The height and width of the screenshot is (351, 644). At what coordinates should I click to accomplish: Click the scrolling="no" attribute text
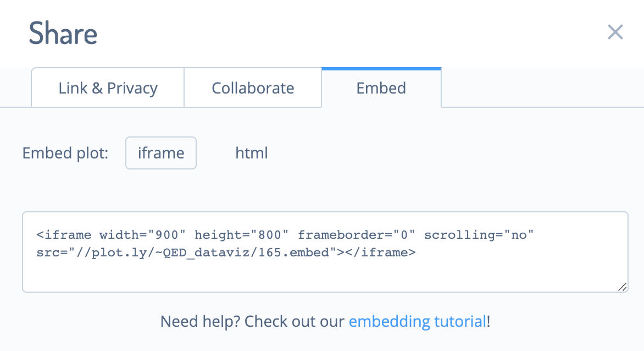479,235
